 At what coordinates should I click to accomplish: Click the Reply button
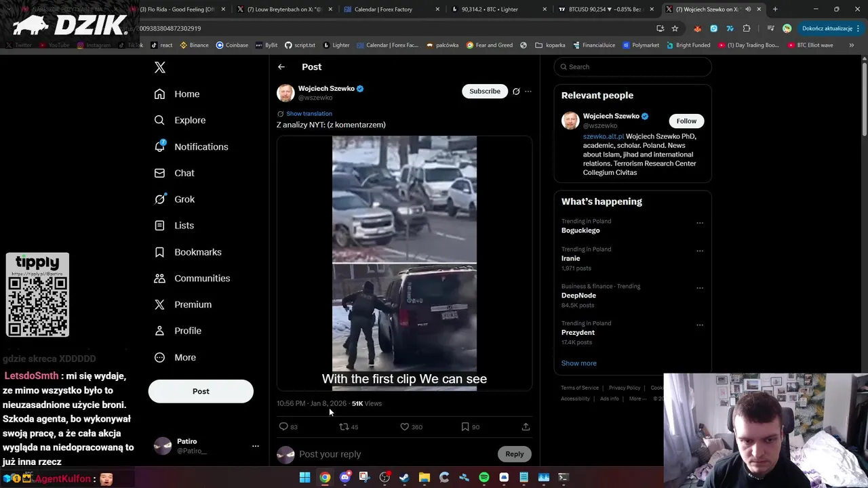tap(515, 454)
